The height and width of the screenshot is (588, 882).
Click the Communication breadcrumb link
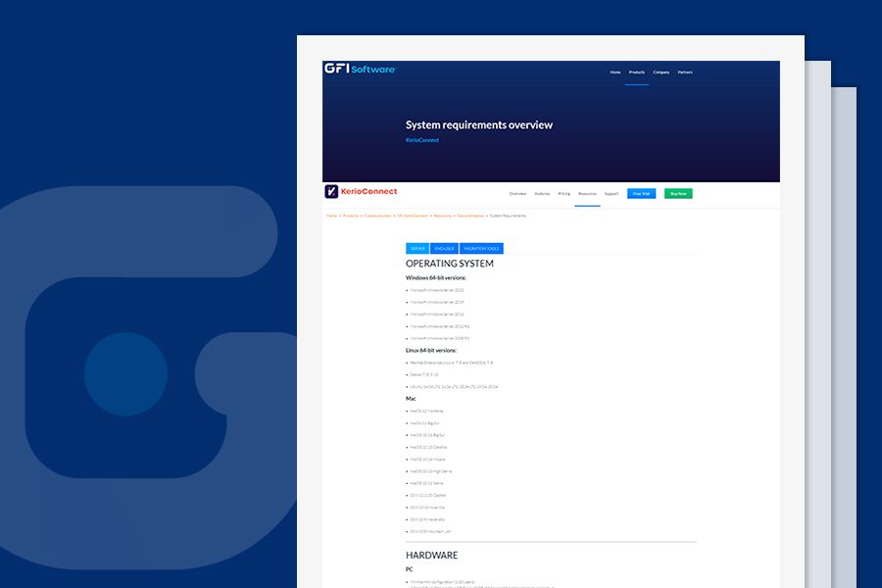[x=377, y=216]
